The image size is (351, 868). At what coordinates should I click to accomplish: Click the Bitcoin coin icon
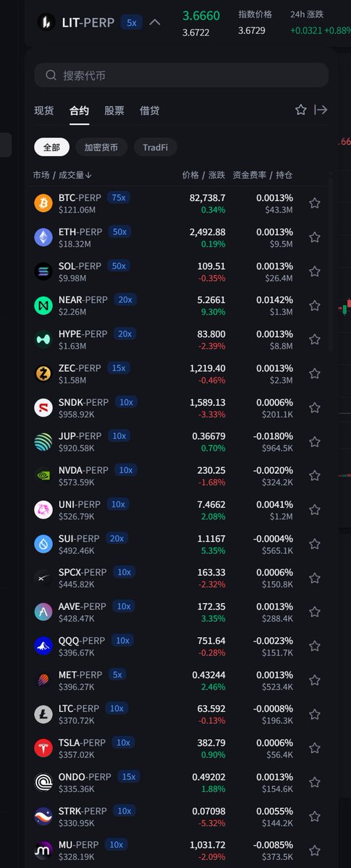[43, 203]
